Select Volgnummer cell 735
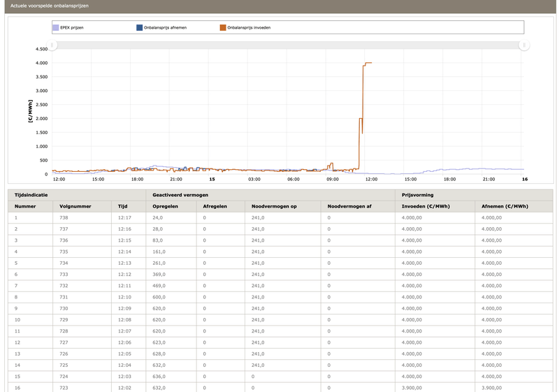Viewport: 559px width, 392px height. coord(64,252)
